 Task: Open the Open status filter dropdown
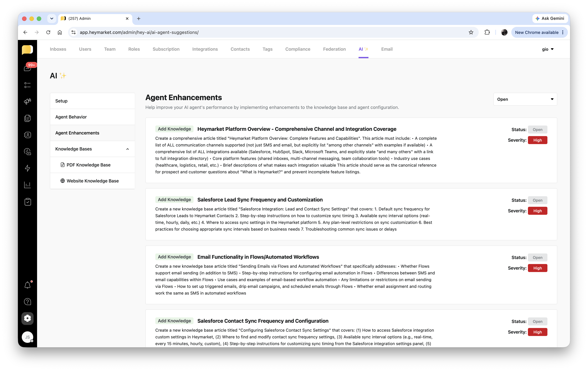click(x=525, y=99)
